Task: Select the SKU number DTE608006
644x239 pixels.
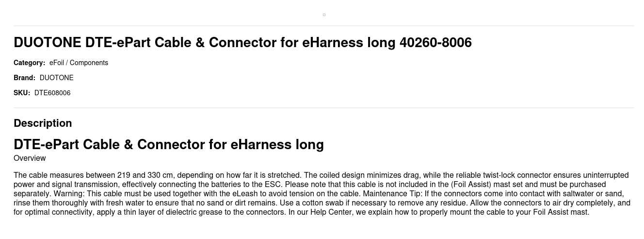Action: (x=52, y=93)
